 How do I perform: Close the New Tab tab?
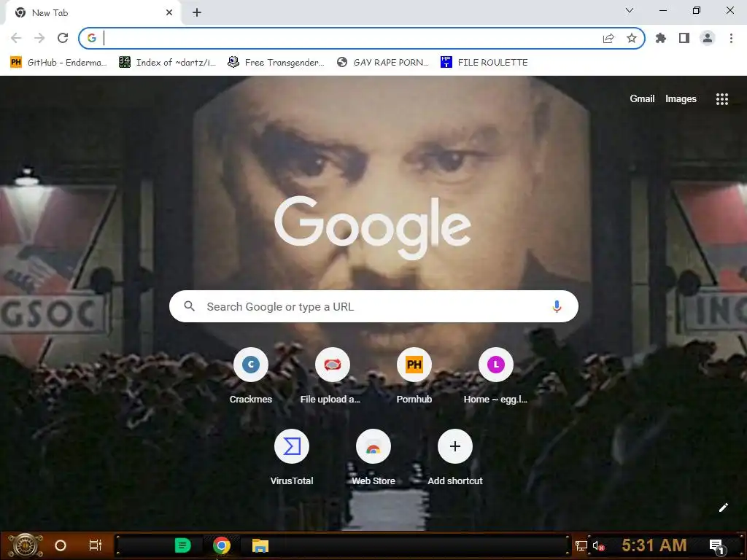pos(169,13)
